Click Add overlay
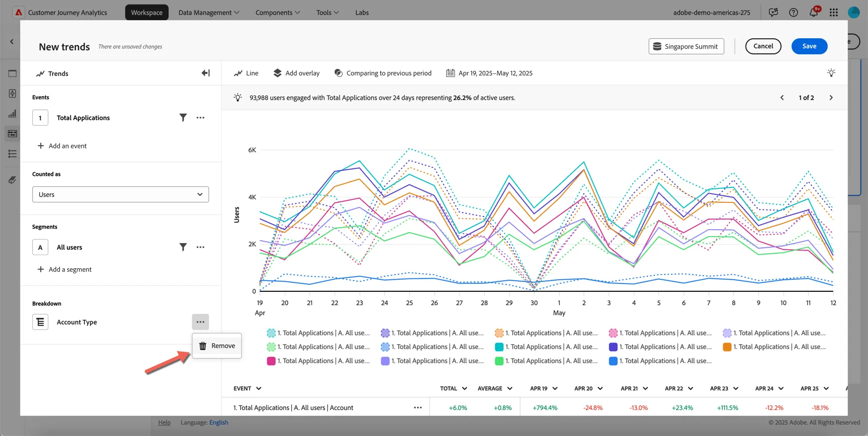The image size is (868, 436). [x=296, y=73]
